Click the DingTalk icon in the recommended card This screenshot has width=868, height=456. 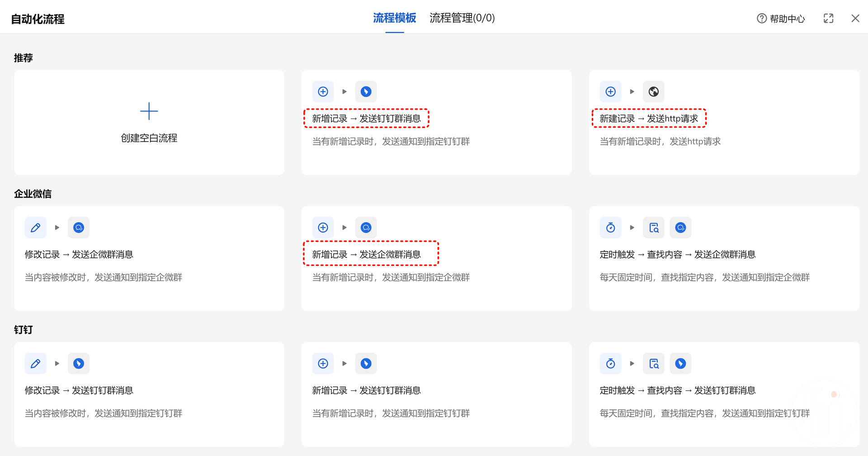coord(366,92)
